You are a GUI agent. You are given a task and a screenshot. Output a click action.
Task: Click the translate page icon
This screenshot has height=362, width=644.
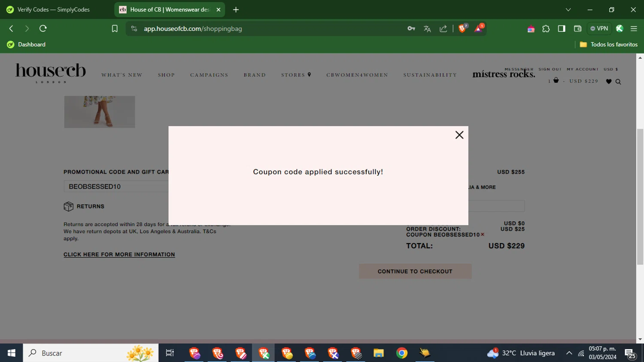point(427,29)
